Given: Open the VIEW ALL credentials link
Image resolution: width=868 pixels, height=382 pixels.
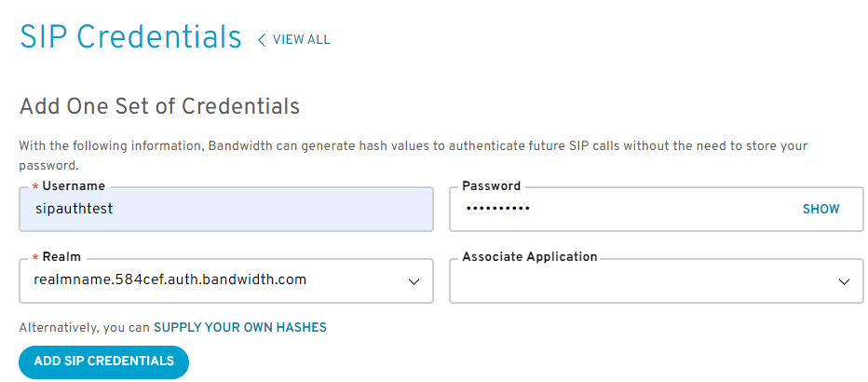Looking at the screenshot, I should (301, 40).
